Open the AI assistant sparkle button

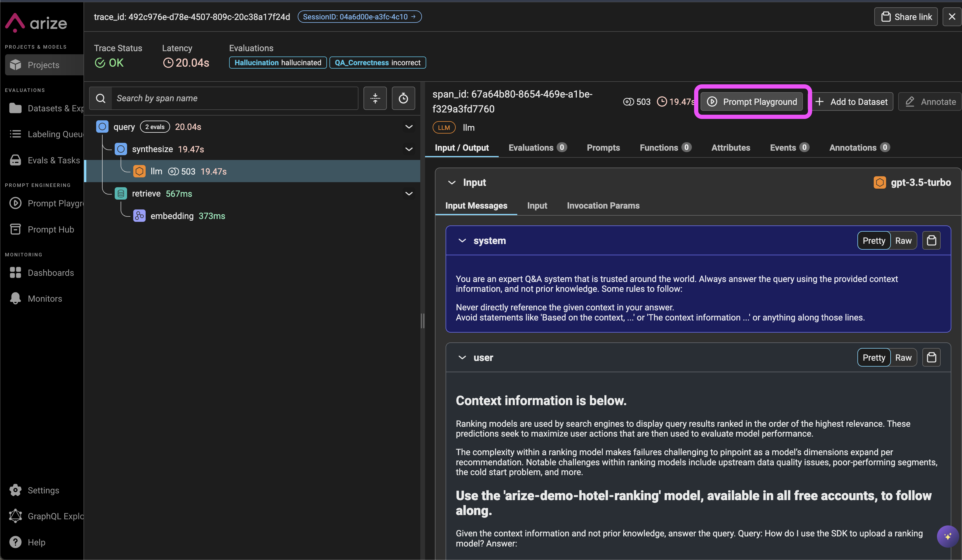point(947,536)
